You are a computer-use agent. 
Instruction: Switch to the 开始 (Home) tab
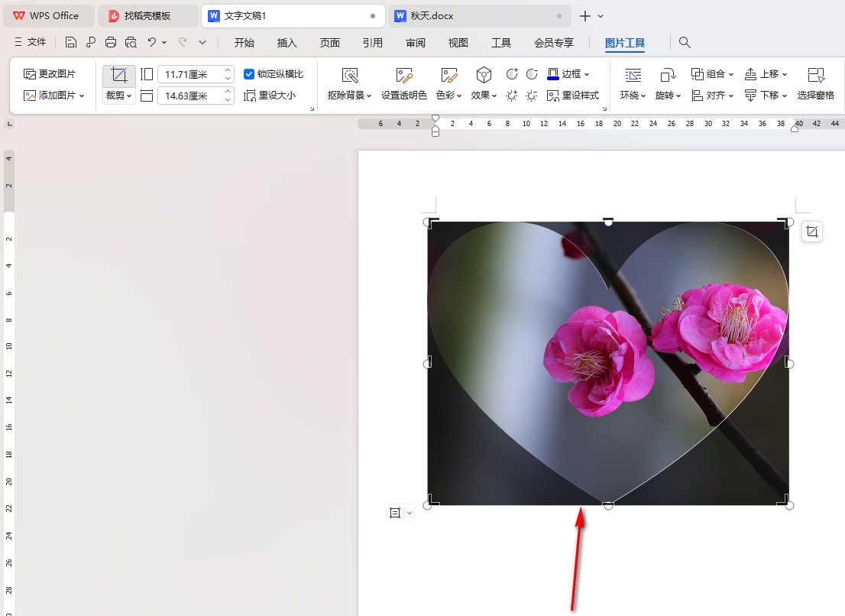click(x=244, y=43)
